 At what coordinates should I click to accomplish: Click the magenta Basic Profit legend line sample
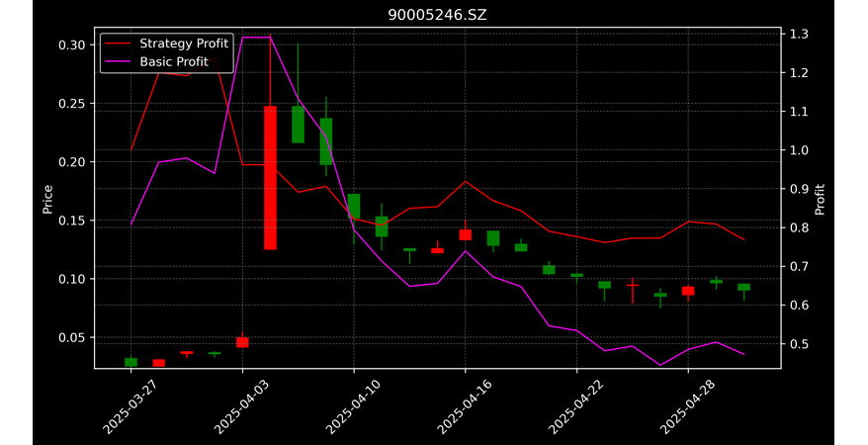(x=117, y=61)
